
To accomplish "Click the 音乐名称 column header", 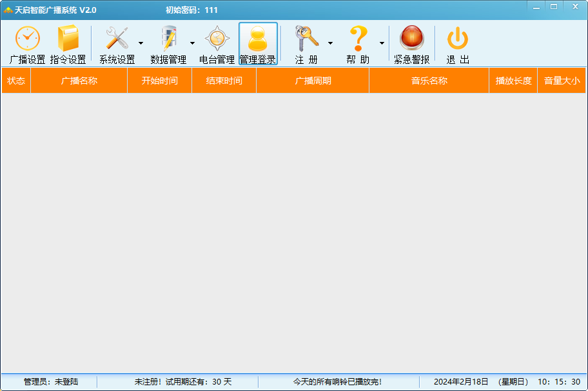I will coord(429,81).
